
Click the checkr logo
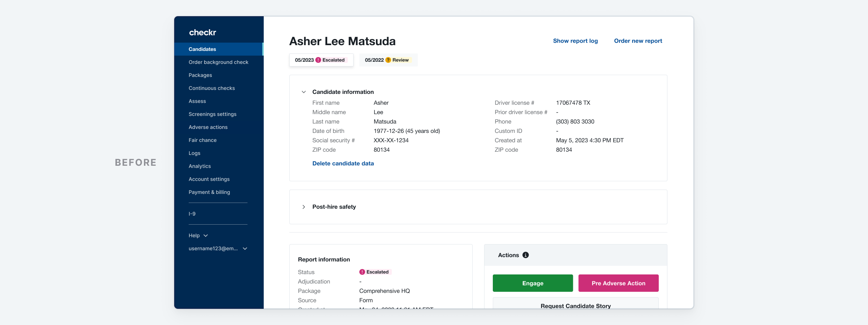tap(202, 32)
